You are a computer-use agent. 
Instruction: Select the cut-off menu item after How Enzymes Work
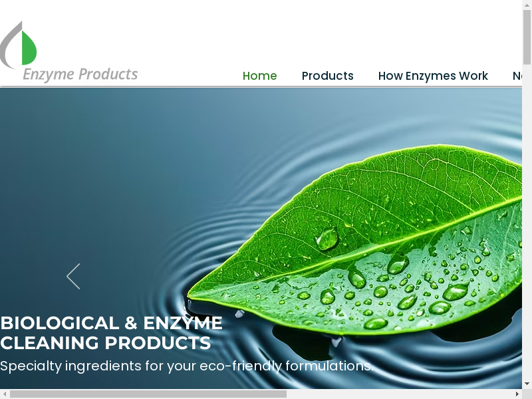[x=517, y=76]
